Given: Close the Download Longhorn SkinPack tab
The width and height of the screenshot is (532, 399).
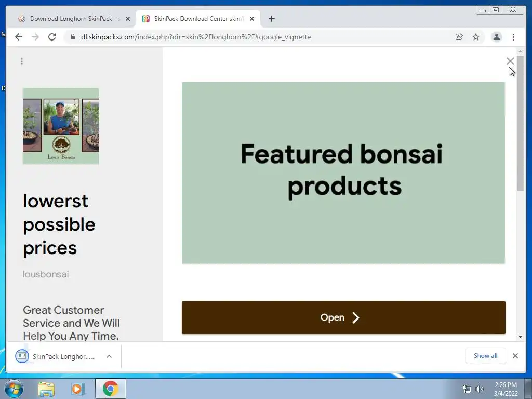Looking at the screenshot, I should coord(128,19).
